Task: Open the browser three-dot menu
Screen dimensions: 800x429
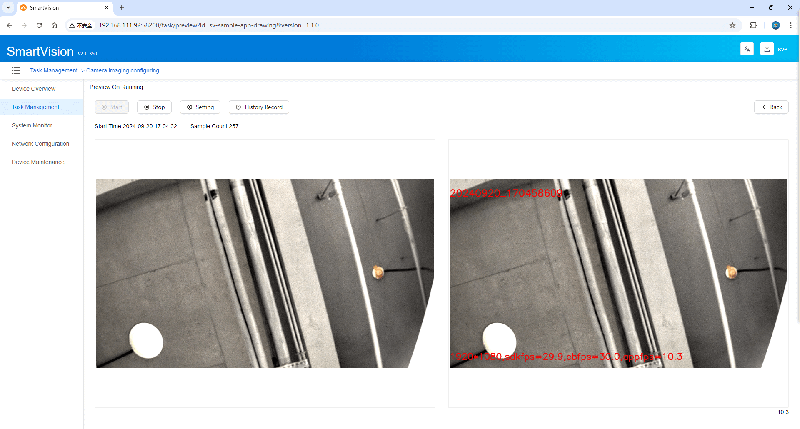Action: 790,25
